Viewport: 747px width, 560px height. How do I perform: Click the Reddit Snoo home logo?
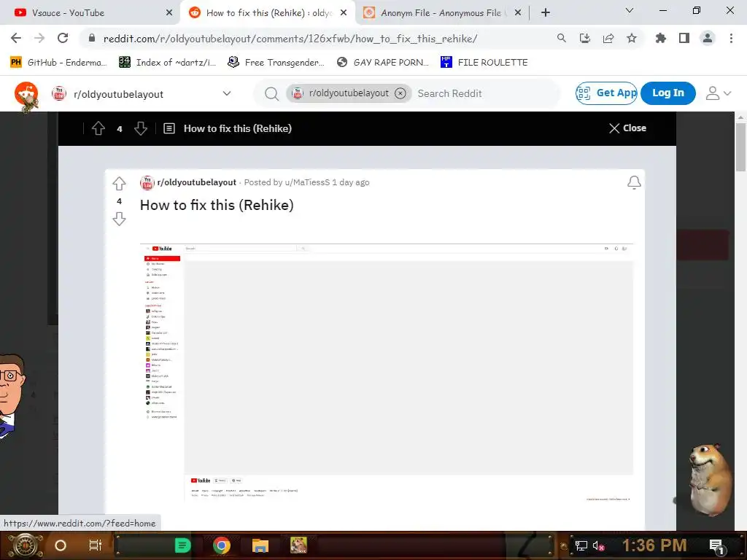tap(26, 94)
